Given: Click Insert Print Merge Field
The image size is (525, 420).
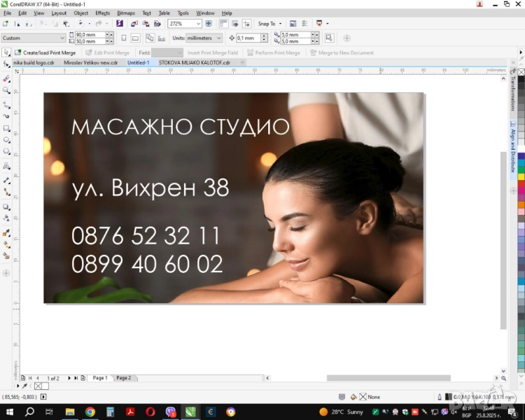Looking at the screenshot, I should point(213,52).
